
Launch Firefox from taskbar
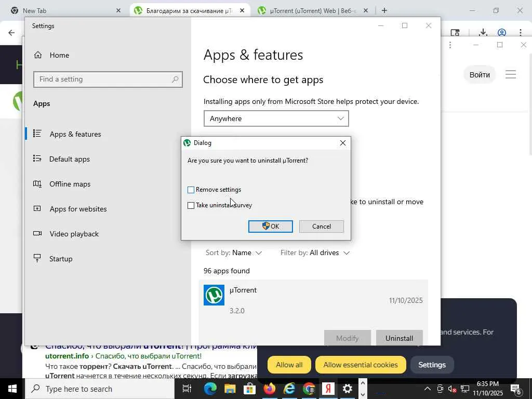(270, 389)
